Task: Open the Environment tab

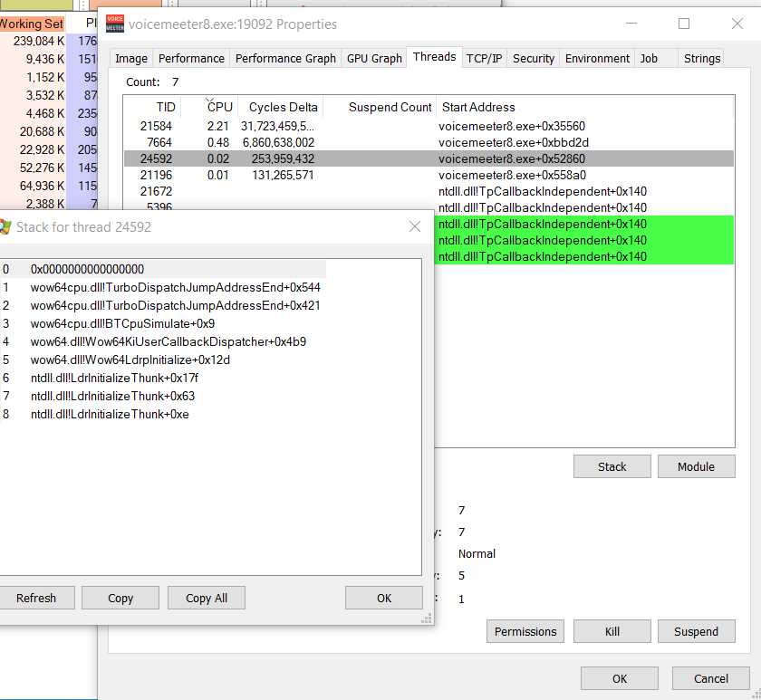Action: click(597, 58)
